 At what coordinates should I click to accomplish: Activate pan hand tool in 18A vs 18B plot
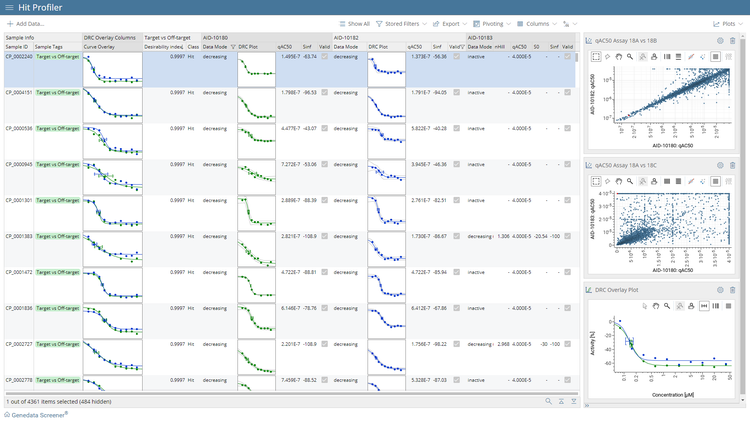point(619,57)
